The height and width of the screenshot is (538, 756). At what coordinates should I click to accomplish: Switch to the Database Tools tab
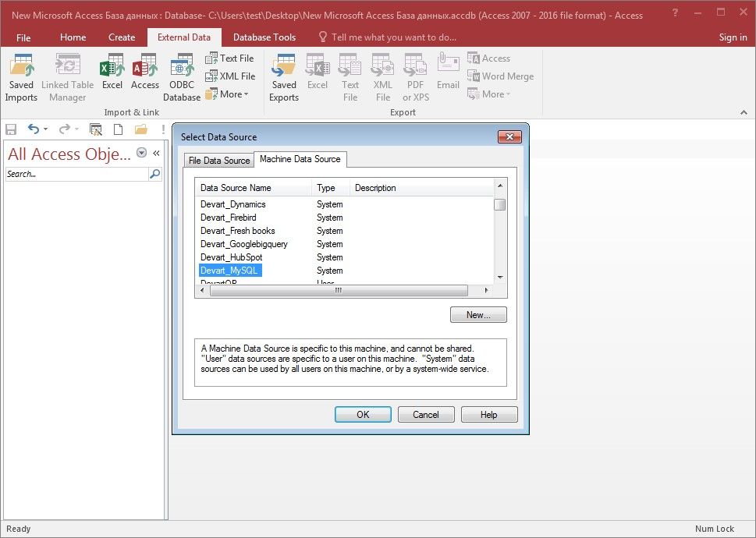coord(264,37)
